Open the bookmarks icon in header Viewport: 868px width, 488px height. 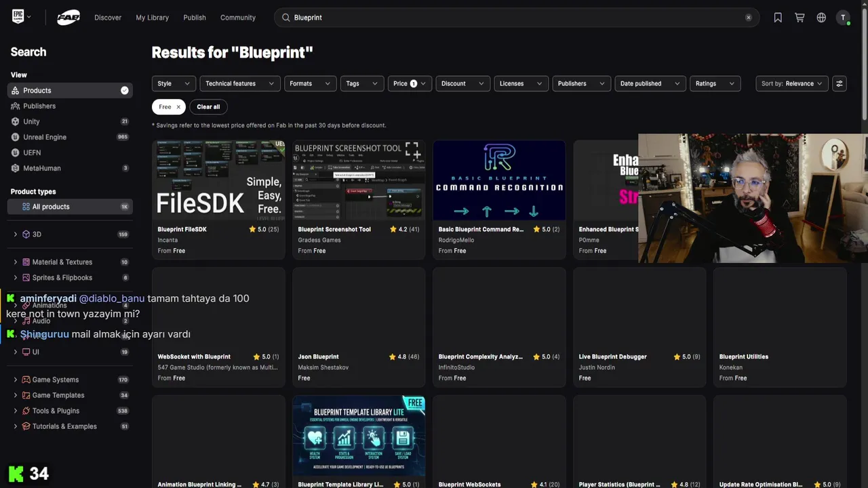(x=778, y=18)
